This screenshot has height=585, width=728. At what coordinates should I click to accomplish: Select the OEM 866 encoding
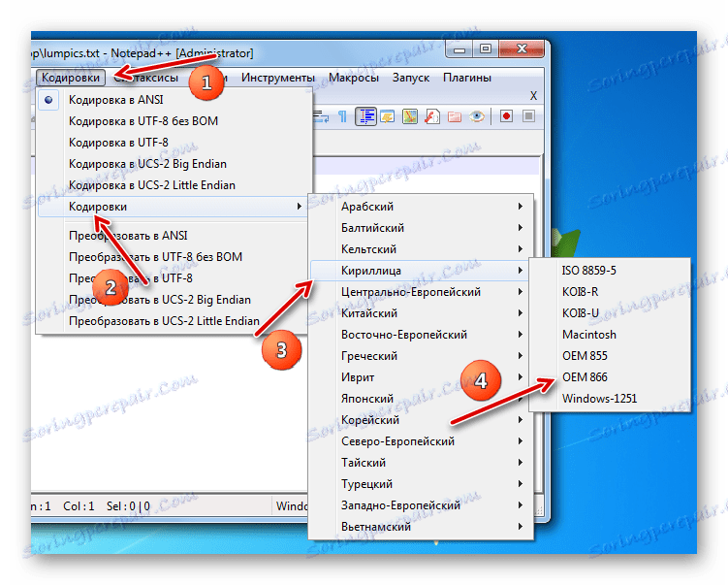[x=610, y=377]
